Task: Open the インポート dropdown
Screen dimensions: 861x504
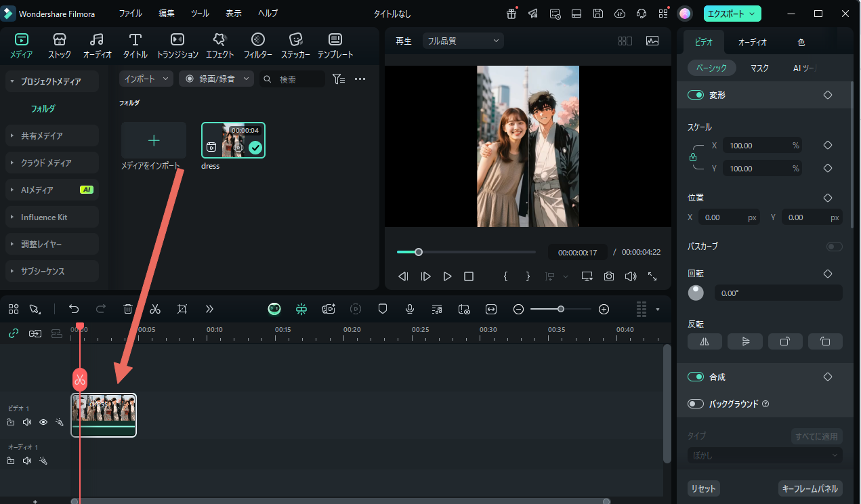Action: point(146,79)
